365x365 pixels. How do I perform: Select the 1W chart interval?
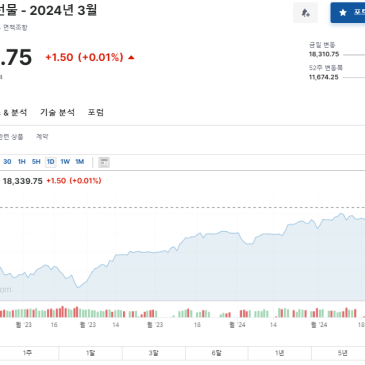pyautogui.click(x=65, y=162)
